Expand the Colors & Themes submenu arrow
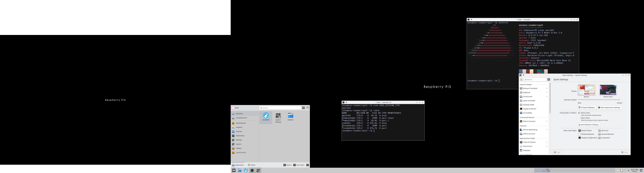 tap(547, 142)
